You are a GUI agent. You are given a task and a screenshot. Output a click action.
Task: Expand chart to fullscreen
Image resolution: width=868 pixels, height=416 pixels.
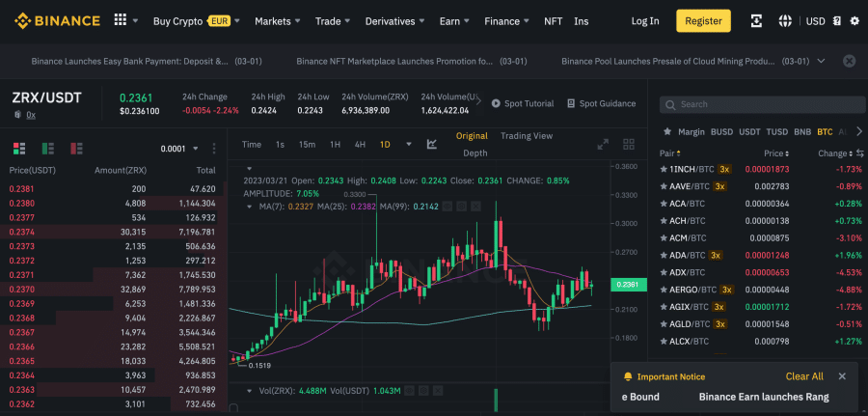(x=603, y=145)
